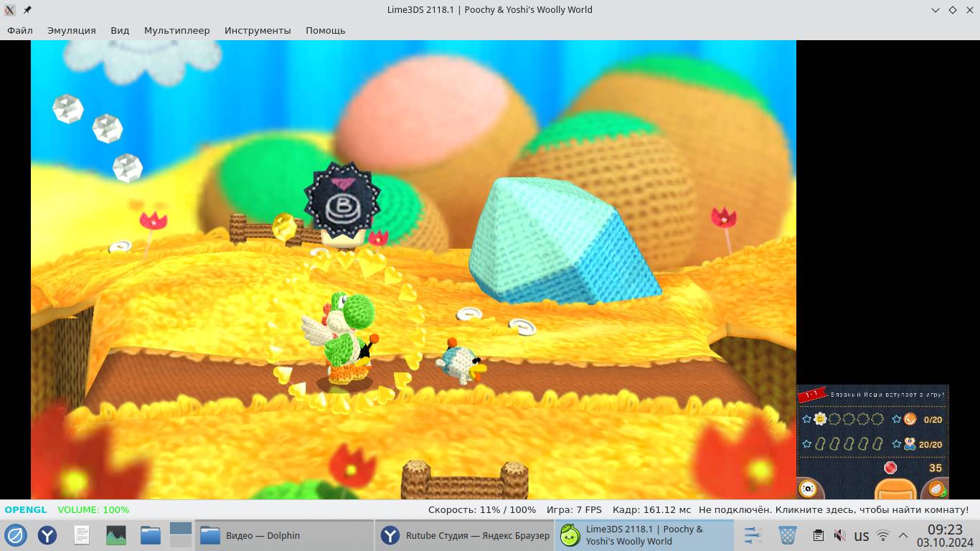Click the red 1-1 level flag
The width and height of the screenshot is (980, 551).
coord(812,395)
